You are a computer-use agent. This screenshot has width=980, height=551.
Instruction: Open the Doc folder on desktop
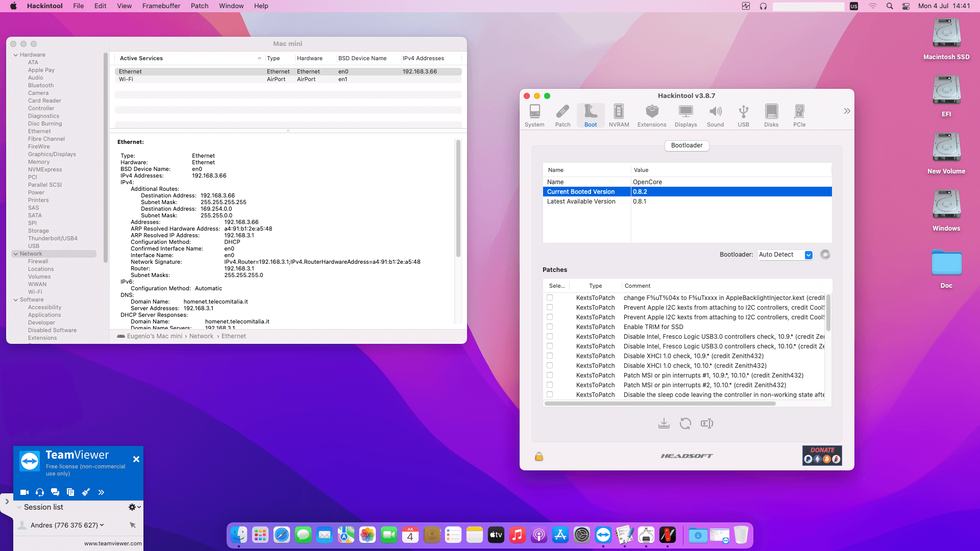coord(946,268)
